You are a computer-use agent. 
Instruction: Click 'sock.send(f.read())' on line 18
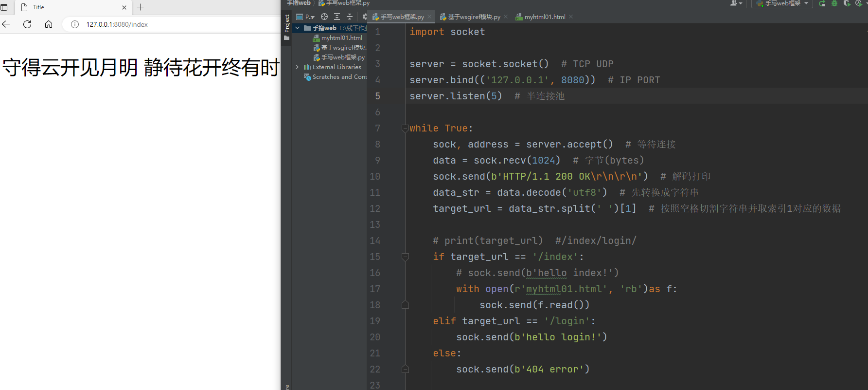[534, 305]
